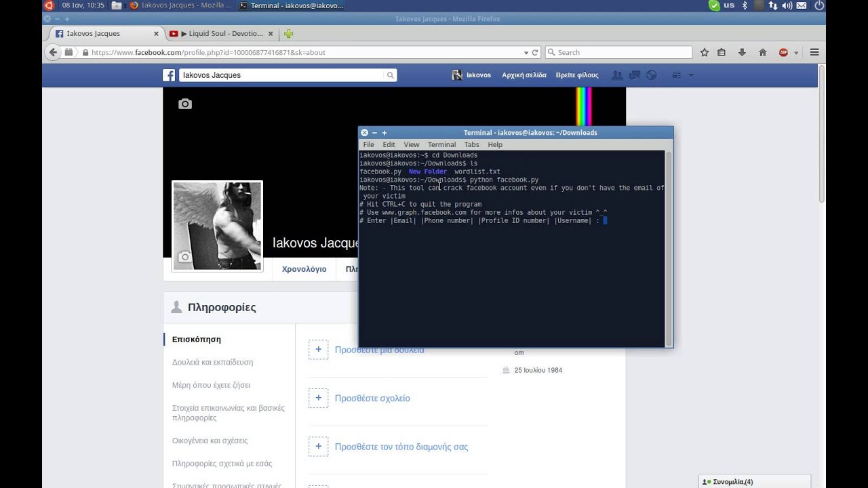The height and width of the screenshot is (488, 868).
Task: Open the 'Συνομιλία (4)' chat bar
Action: click(x=754, y=482)
